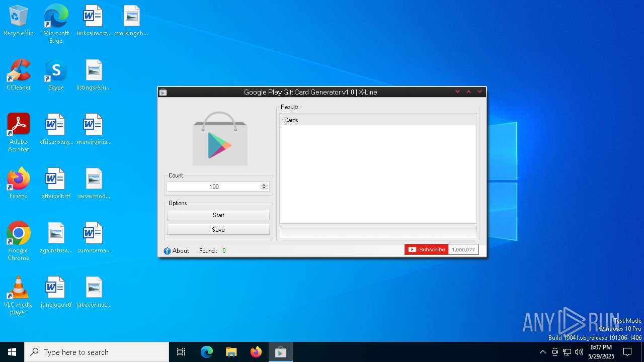Select the africanstag Word document icon
The height and width of the screenshot is (362, 644).
(56, 129)
